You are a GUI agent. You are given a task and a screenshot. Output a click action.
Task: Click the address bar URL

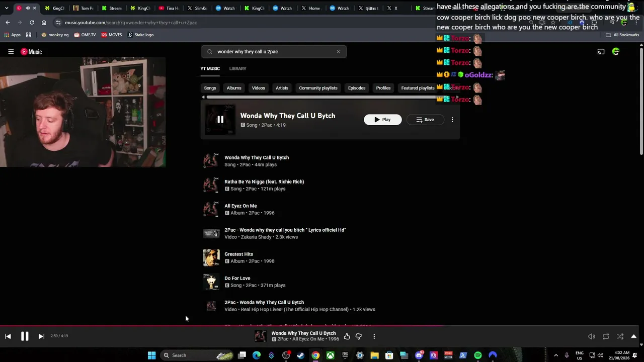tap(131, 23)
